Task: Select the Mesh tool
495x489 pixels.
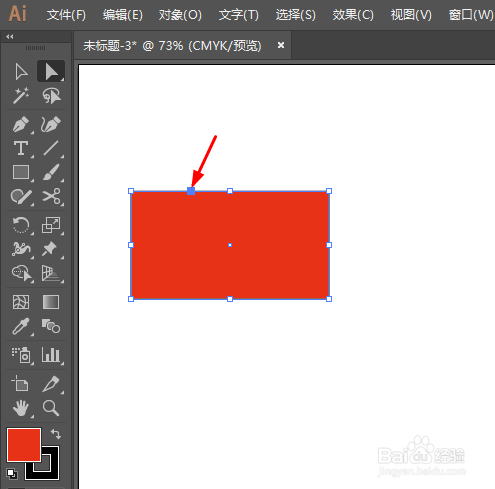Action: click(x=21, y=302)
